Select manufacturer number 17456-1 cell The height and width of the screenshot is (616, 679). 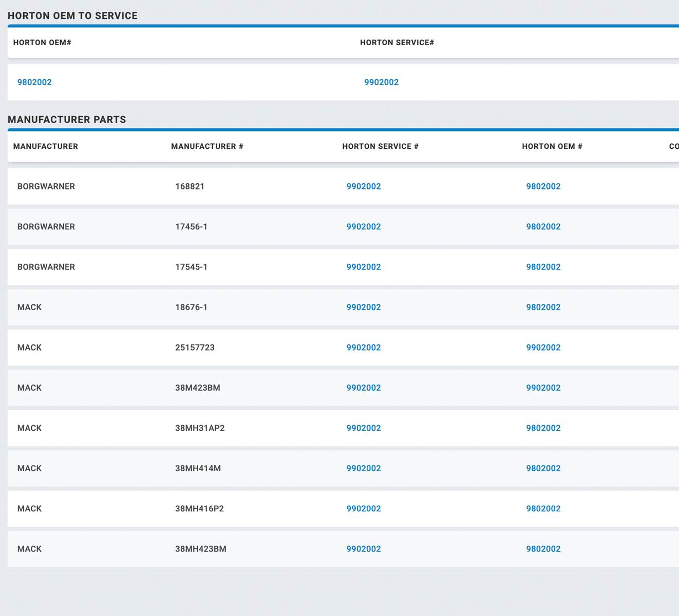191,227
